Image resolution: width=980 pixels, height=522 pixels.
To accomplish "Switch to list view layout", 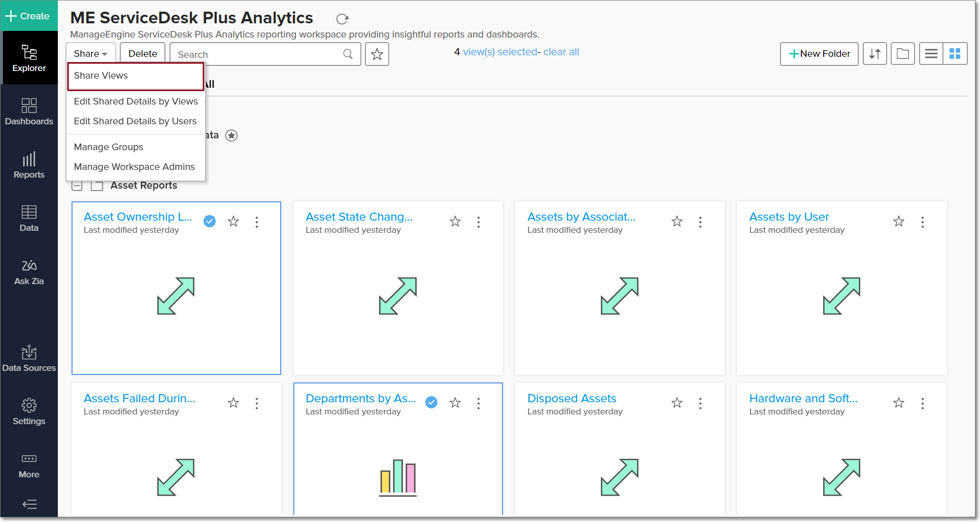I will tap(931, 54).
